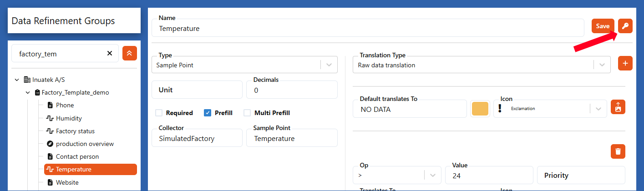Click the yellow color swatch

tap(480, 109)
